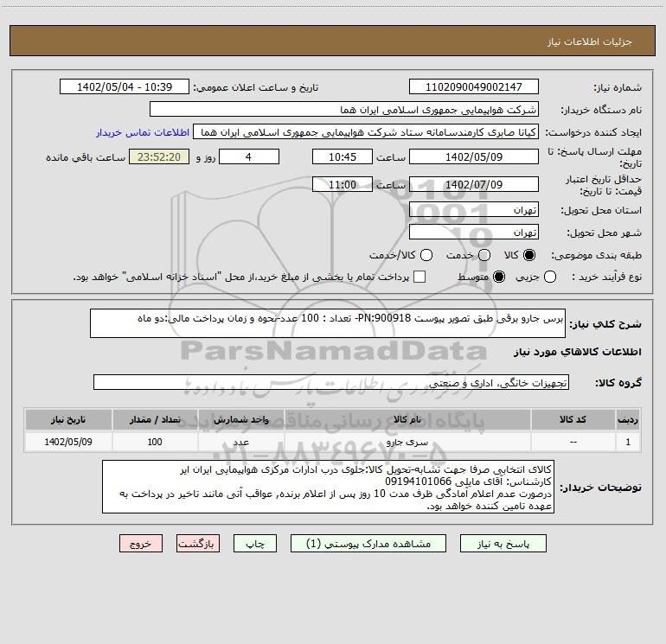Click the تاریخ نیاز column header

point(68,419)
